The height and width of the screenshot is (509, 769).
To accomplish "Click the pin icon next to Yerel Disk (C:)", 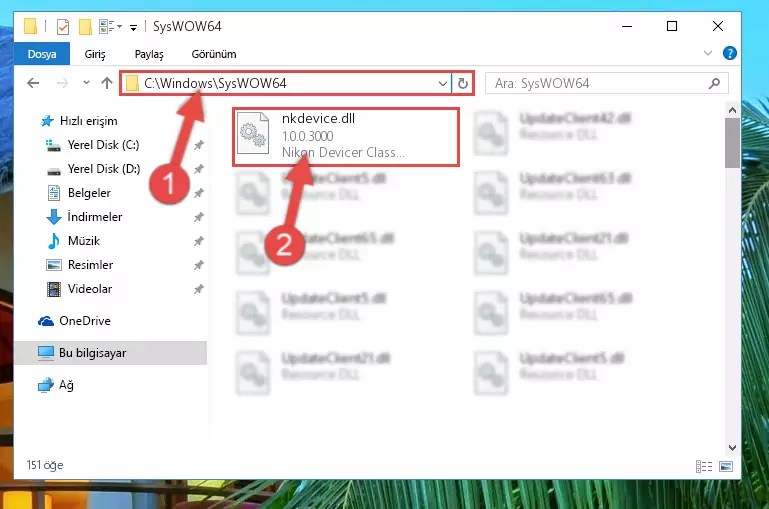I will [199, 145].
